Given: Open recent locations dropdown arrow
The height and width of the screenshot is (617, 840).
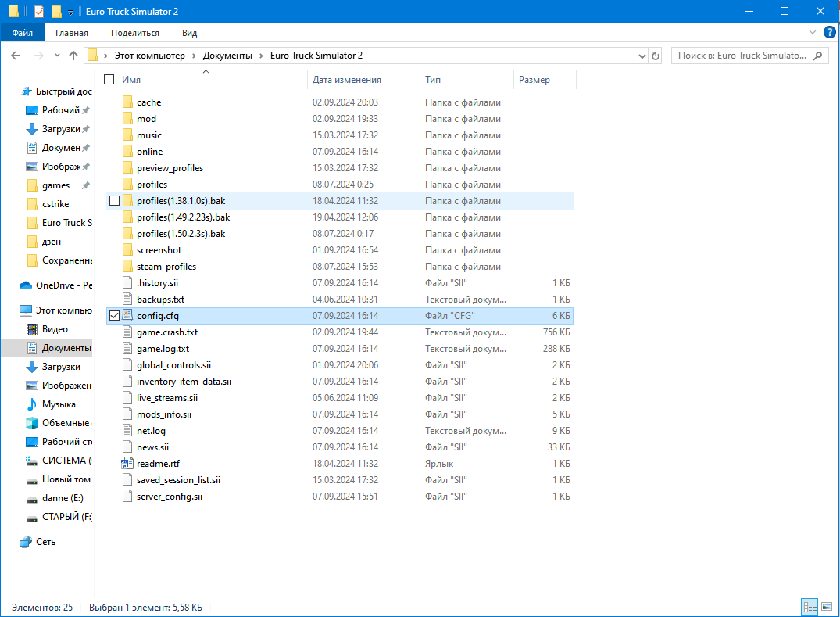Looking at the screenshot, I should 57,56.
